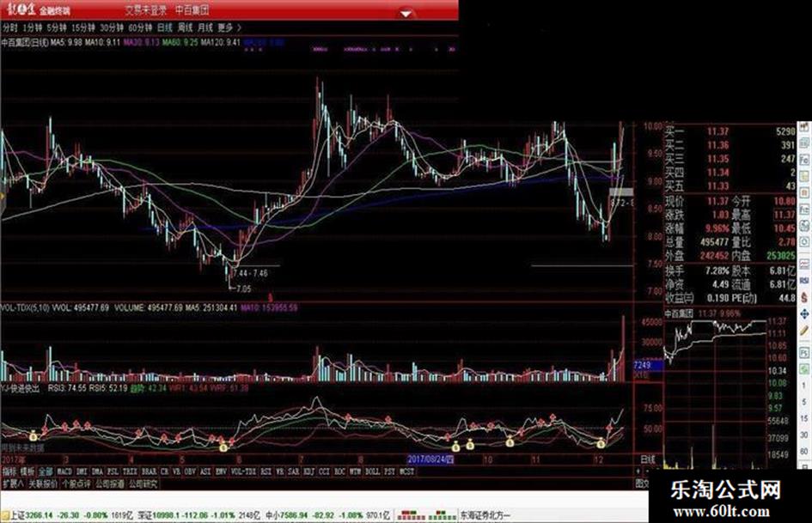Select the 30 minute shortcut in sidebar
The image size is (812, 523).
point(804,435)
